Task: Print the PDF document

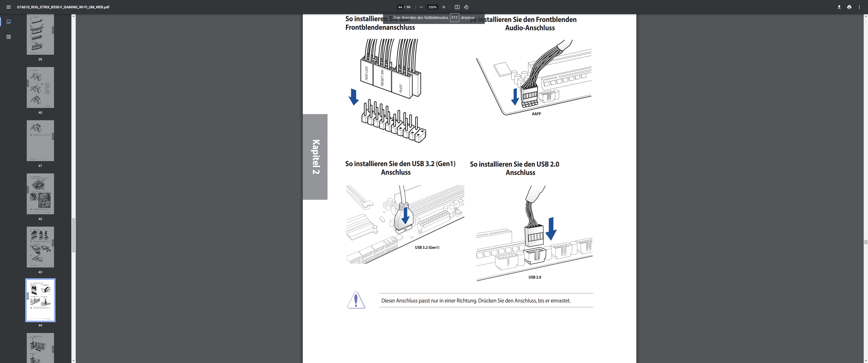Action: coord(849,7)
